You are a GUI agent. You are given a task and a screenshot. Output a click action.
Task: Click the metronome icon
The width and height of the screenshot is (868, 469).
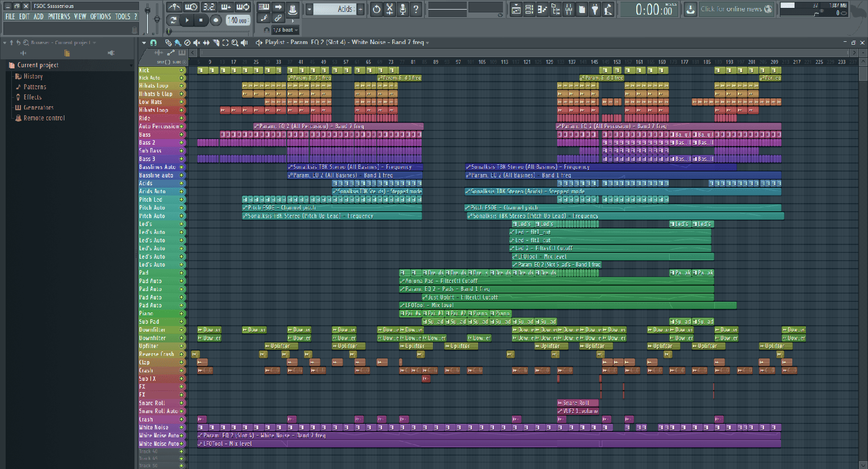[x=175, y=7]
